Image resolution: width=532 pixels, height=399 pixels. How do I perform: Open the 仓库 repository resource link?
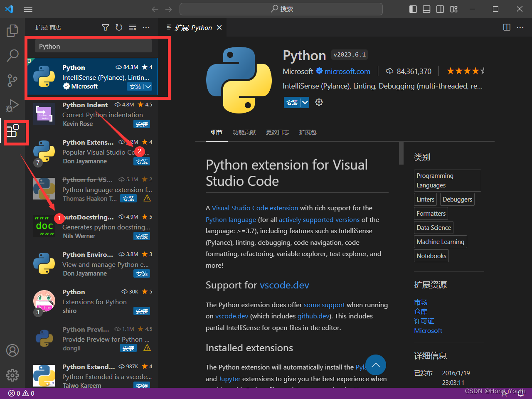pos(421,312)
